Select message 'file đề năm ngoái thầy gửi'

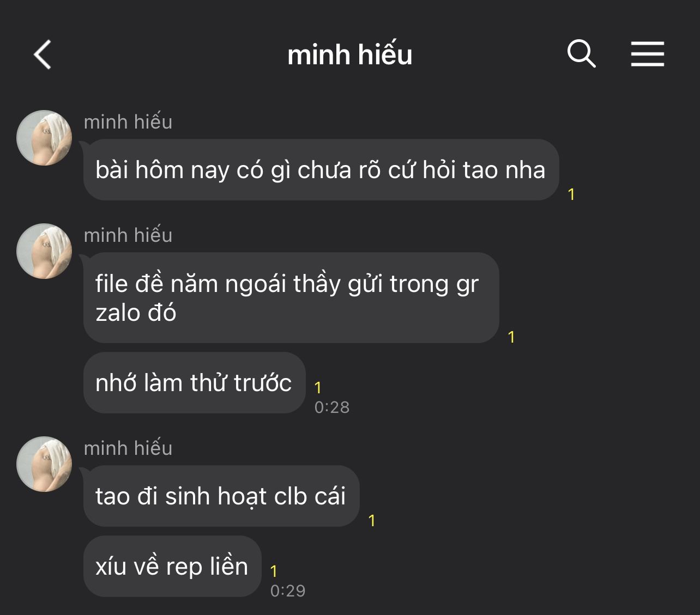[x=291, y=297]
